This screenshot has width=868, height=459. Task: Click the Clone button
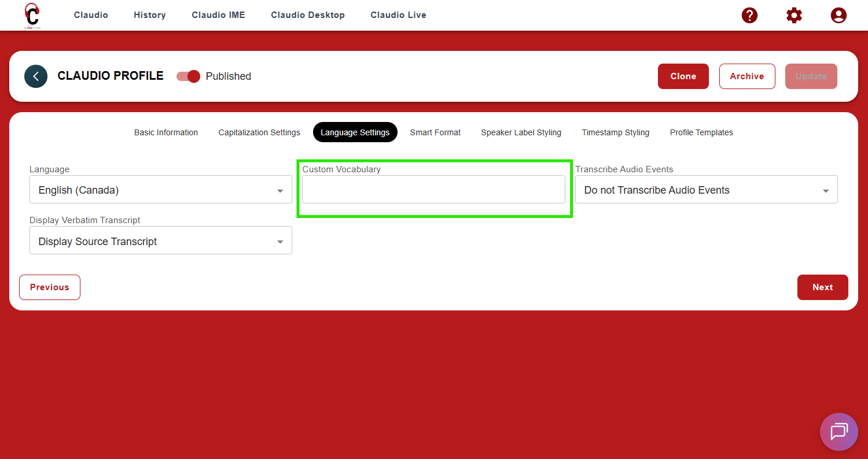click(683, 76)
